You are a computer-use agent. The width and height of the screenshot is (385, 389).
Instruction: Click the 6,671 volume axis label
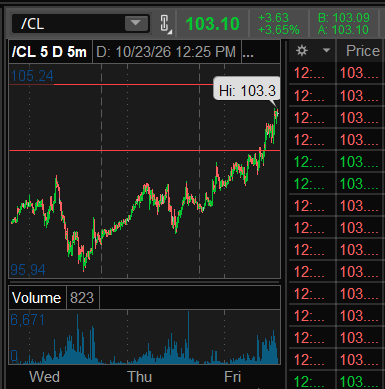[x=27, y=320]
